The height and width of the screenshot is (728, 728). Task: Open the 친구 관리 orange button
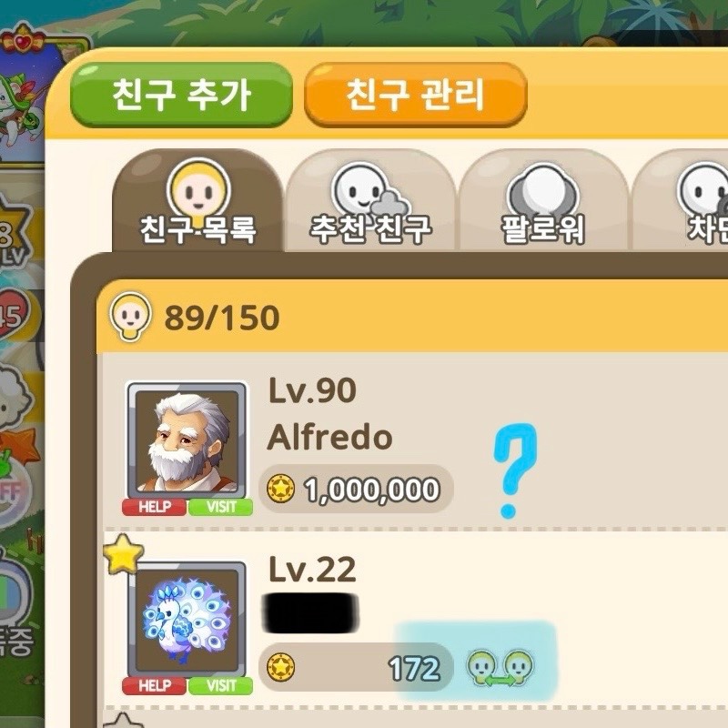click(x=416, y=95)
